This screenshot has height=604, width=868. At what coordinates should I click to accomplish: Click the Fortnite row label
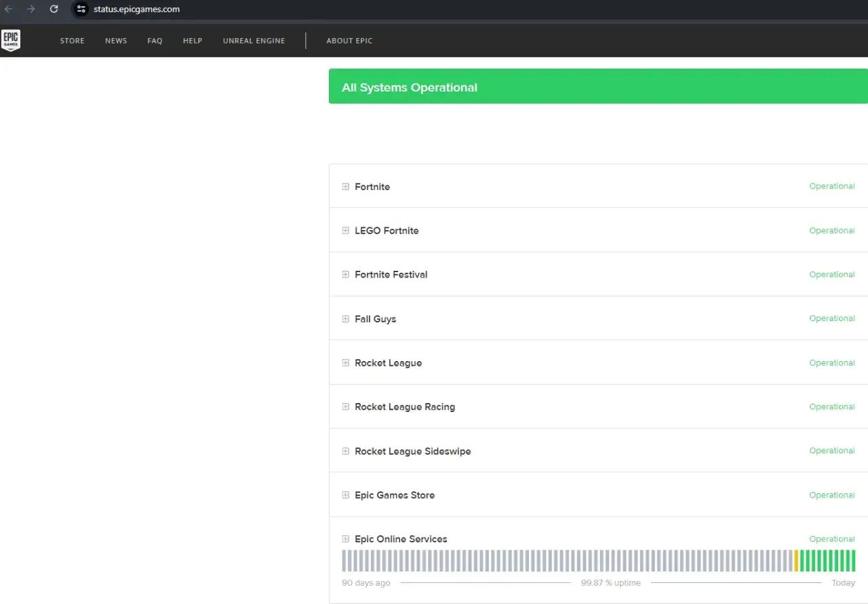pos(372,187)
